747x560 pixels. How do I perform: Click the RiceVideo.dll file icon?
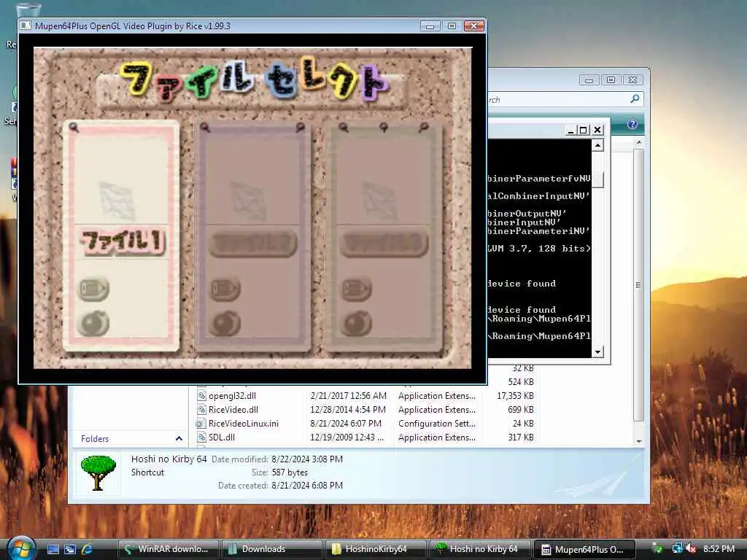[x=201, y=410]
